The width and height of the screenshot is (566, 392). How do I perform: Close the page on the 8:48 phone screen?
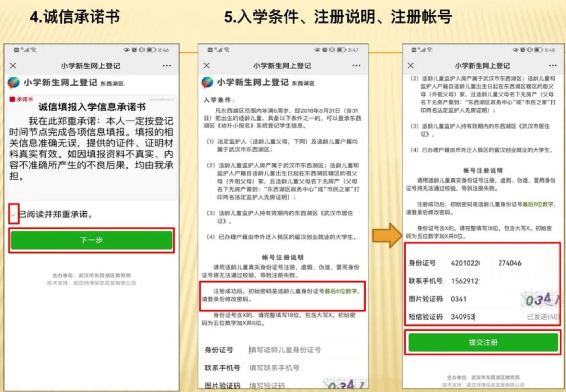(411, 65)
